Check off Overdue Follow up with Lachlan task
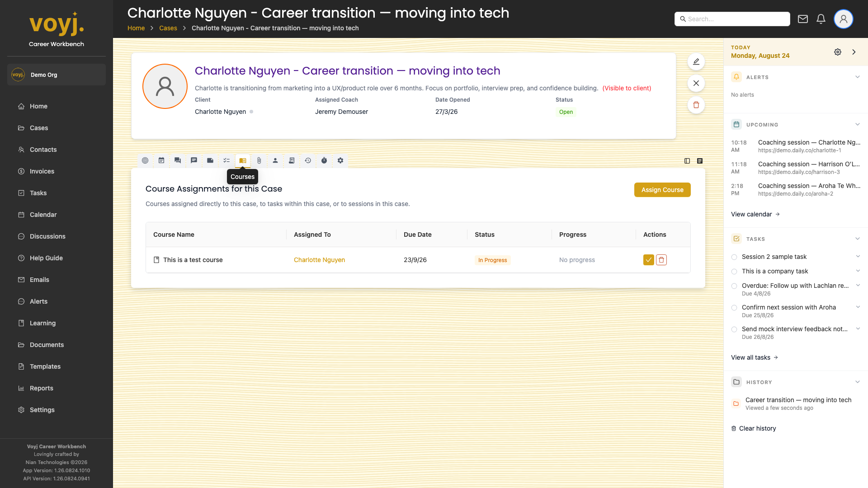 734,286
